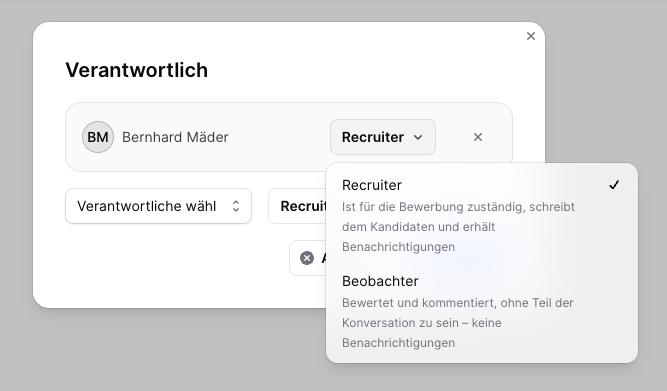
Task: Close the Verantwortlich dialog with the X
Action: point(530,36)
